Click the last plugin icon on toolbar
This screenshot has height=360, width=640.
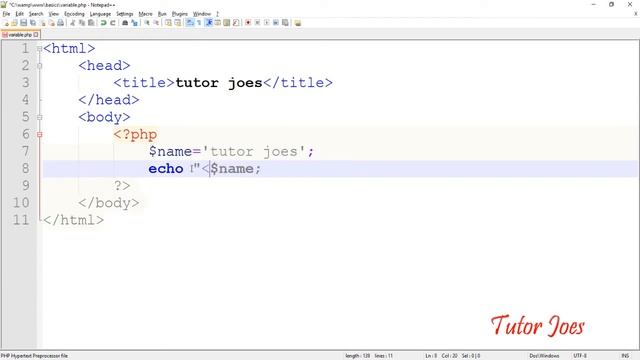click(x=297, y=23)
